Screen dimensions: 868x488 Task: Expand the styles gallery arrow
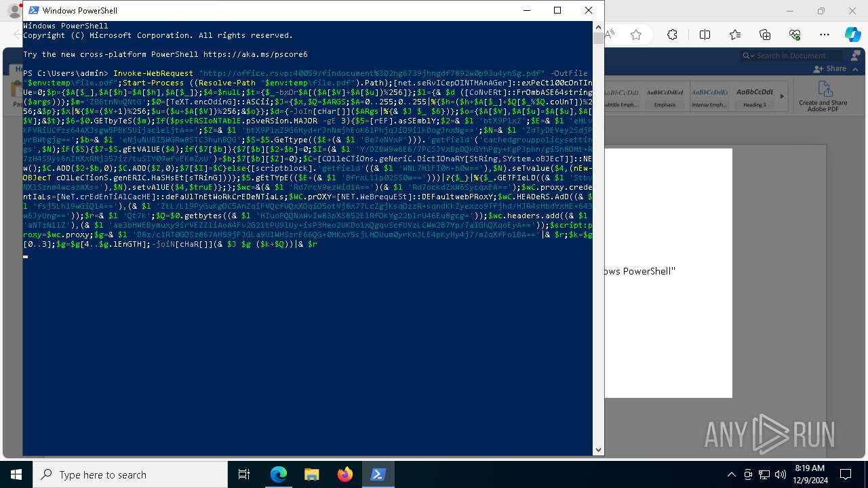tap(782, 97)
